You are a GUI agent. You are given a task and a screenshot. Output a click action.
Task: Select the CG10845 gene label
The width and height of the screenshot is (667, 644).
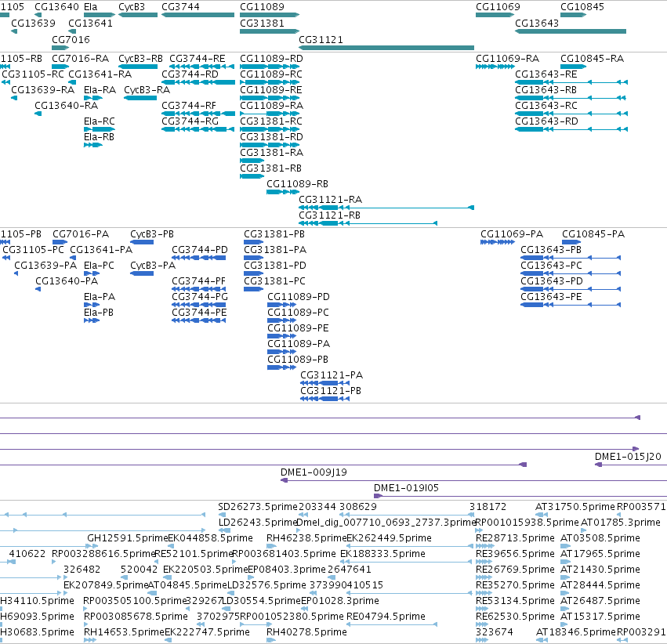click(582, 7)
